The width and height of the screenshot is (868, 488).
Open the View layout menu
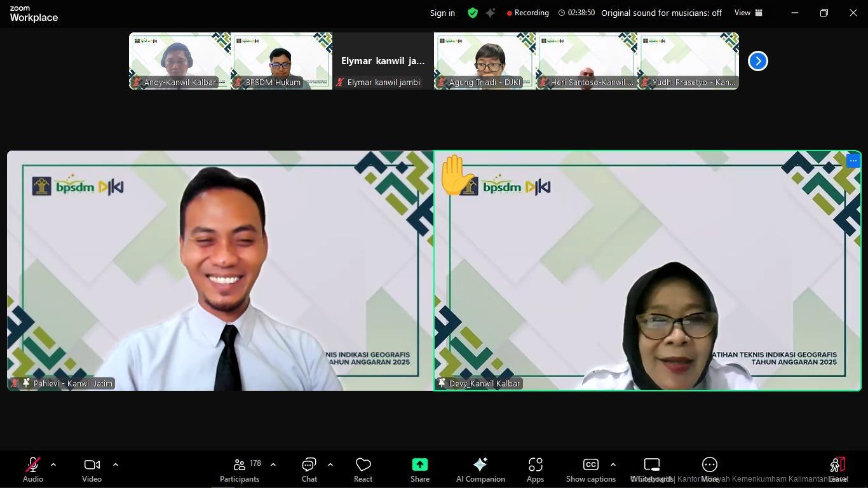point(749,13)
